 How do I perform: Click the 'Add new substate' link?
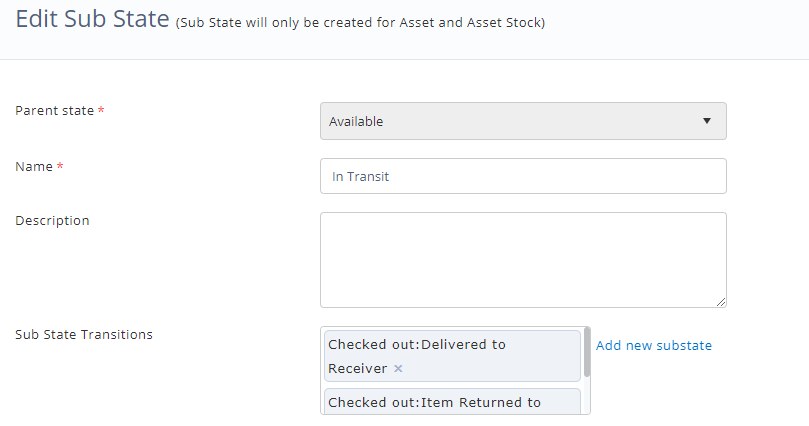654,346
